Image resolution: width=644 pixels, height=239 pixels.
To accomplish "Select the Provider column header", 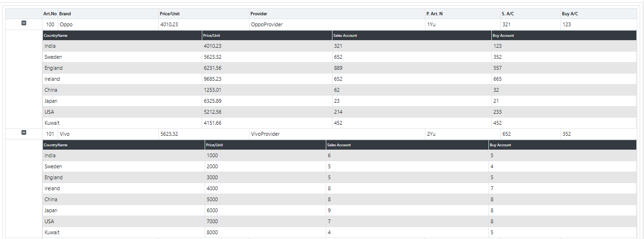I will [259, 14].
